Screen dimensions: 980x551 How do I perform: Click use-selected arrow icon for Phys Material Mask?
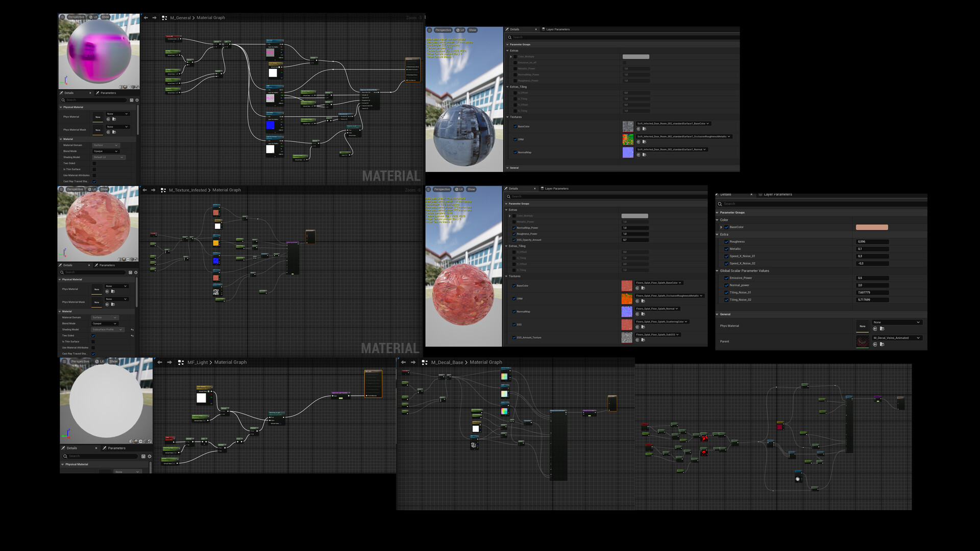click(x=108, y=132)
